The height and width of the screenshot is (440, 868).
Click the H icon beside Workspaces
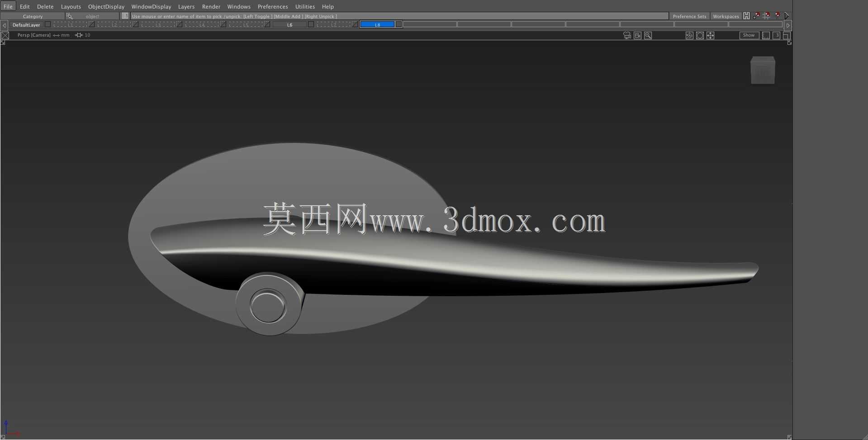pos(746,16)
